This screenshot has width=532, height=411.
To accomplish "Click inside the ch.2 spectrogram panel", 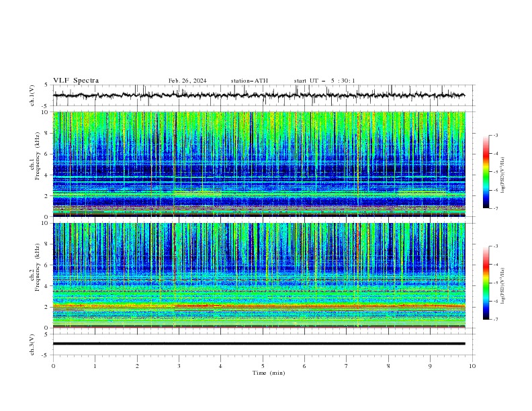I will (x=259, y=275).
